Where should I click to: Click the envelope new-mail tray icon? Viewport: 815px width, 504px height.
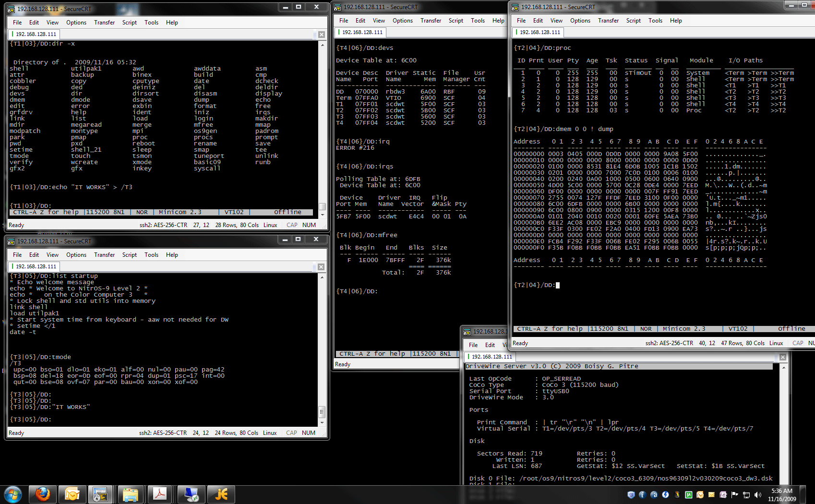coord(712,495)
